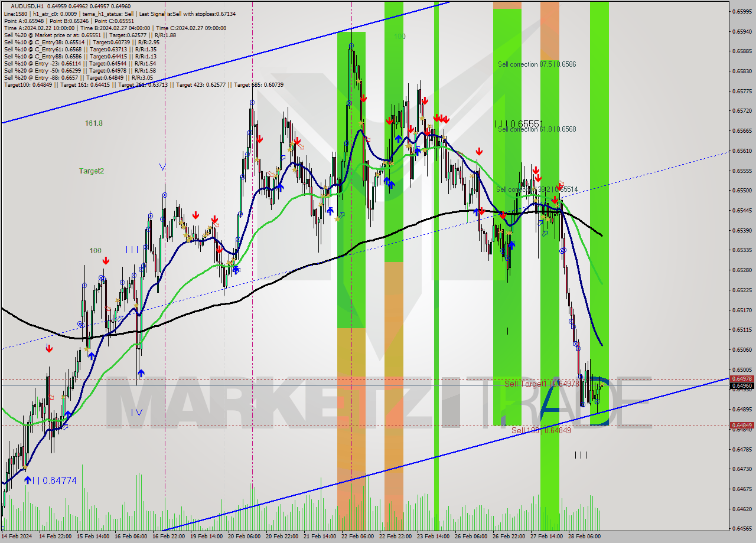Click the blue 'I V' wave label
Image resolution: width=756 pixels, height=543 pixels.
coord(136,413)
